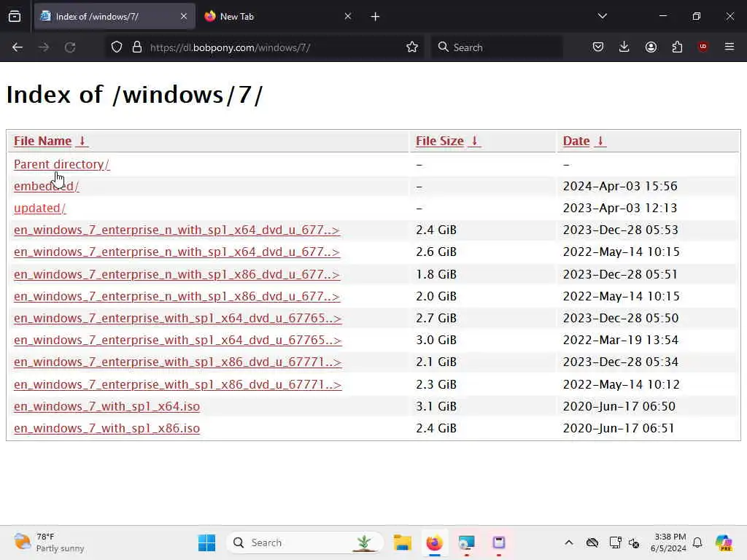
Task: Download enterprise_n x64 file sized 2.6 GiB
Action: 177,252
